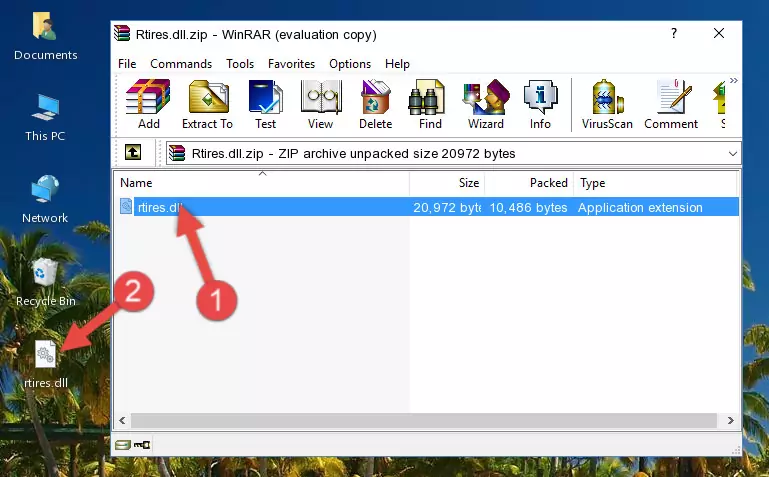Select Network desktop icon
Image resolution: width=769 pixels, height=477 pixels.
coord(45,200)
